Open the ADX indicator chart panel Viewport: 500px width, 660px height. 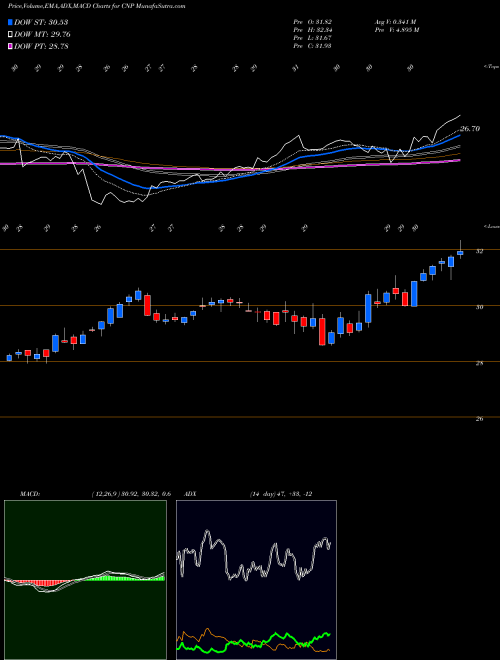click(256, 580)
